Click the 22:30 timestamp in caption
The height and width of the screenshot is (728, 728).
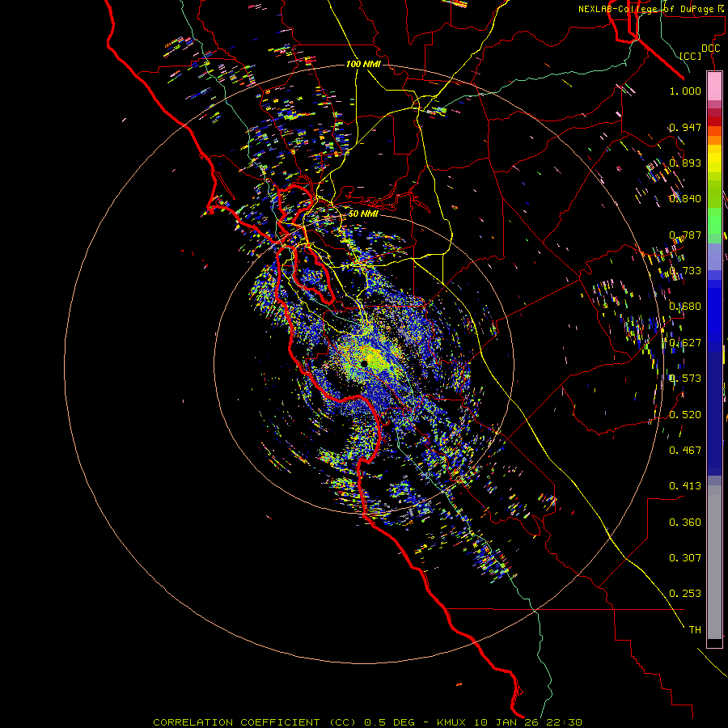pyautogui.click(x=565, y=722)
